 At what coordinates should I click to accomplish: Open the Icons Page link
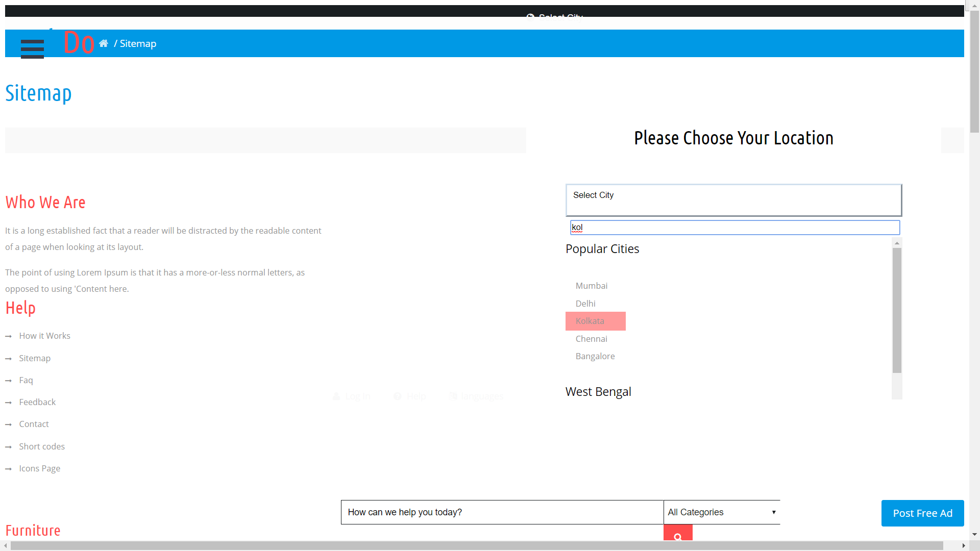[39, 468]
